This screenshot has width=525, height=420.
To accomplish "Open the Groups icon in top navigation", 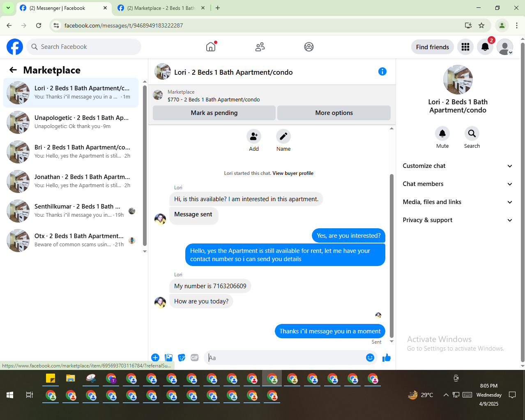I will click(x=309, y=47).
